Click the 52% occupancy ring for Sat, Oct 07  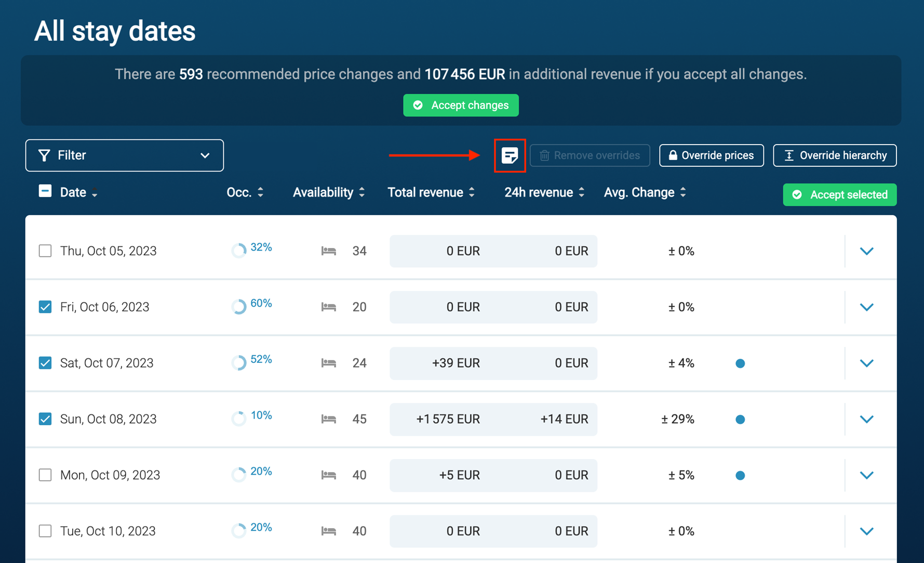click(239, 363)
